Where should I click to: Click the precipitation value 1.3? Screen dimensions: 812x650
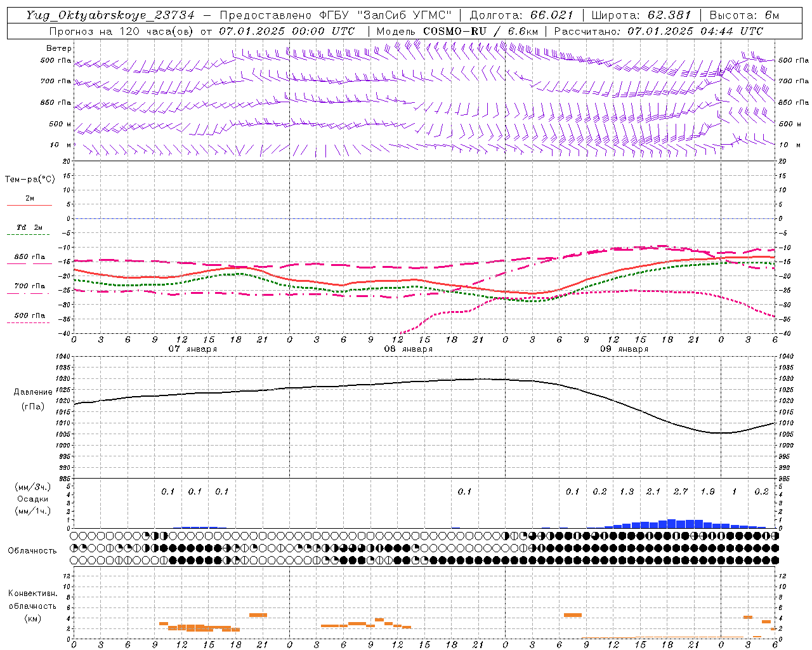627,492
